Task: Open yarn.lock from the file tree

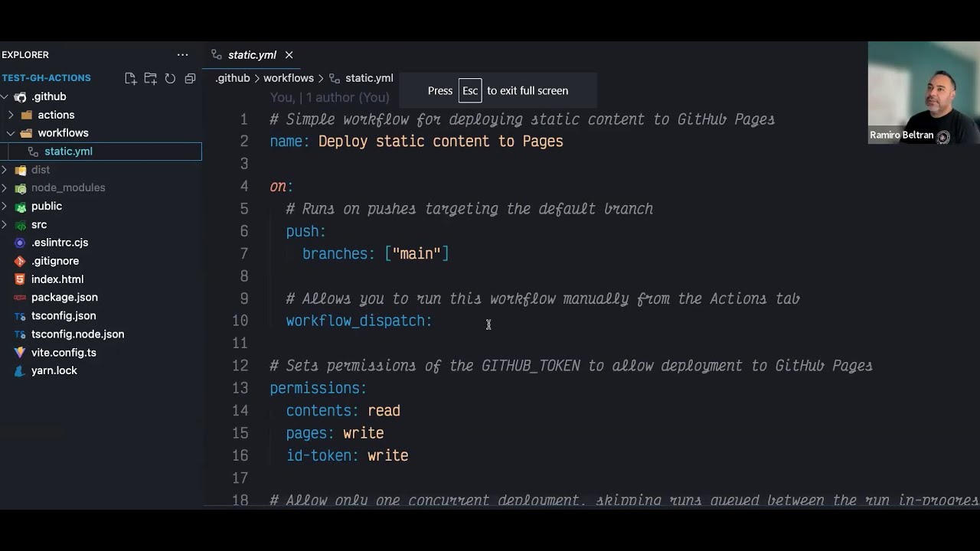Action: point(54,370)
